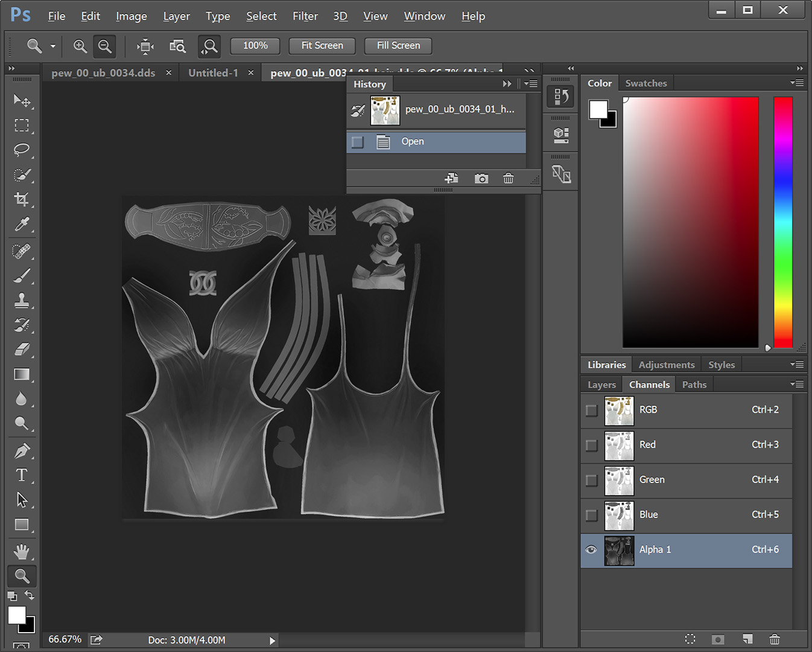Viewport: 812px width, 652px height.
Task: Create new snapshot with camera icon
Action: click(481, 179)
